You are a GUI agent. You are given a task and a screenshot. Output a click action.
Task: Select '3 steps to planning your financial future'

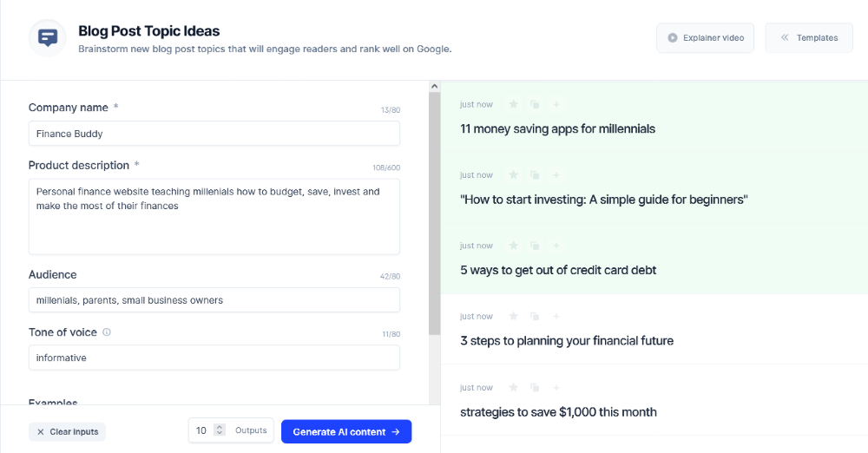(567, 341)
